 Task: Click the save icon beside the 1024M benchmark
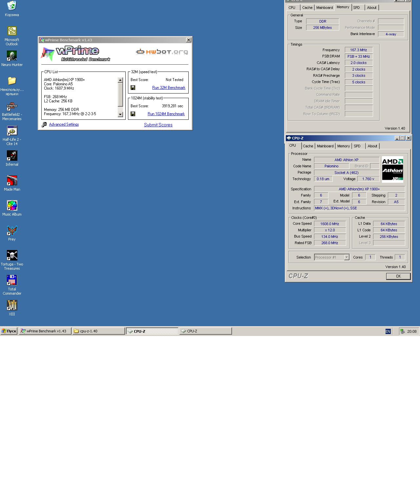(133, 114)
